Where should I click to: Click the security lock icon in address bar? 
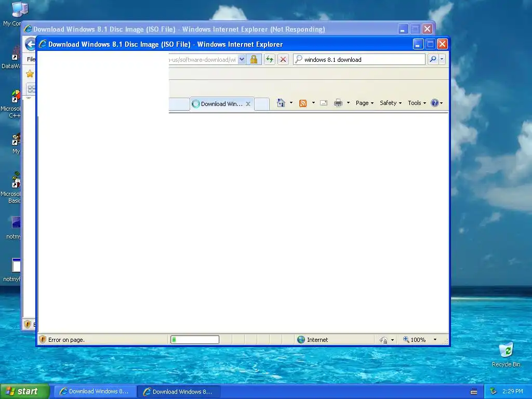coord(254,59)
